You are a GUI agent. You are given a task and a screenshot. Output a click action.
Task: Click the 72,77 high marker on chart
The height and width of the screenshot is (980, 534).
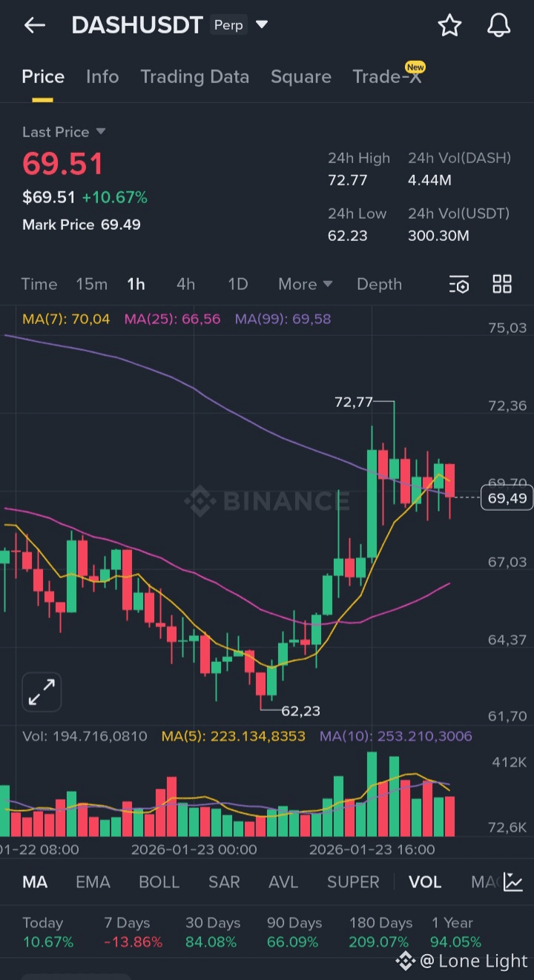pos(355,403)
